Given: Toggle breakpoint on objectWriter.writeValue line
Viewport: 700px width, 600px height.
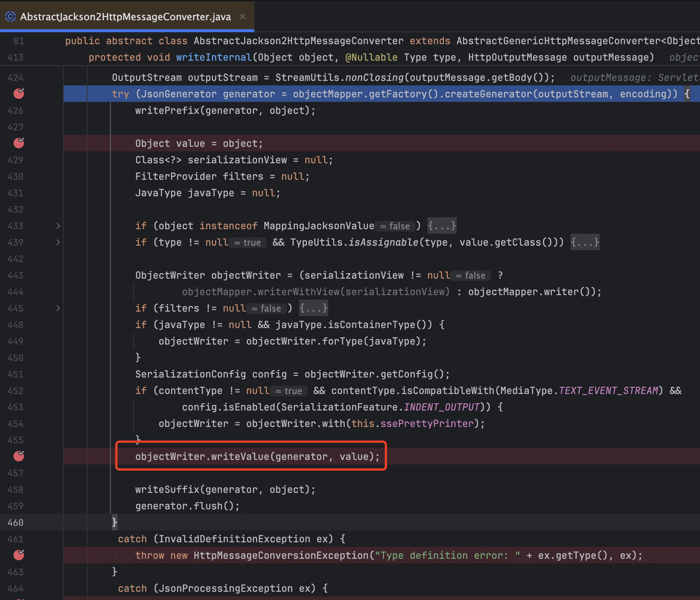Looking at the screenshot, I should tap(19, 456).
